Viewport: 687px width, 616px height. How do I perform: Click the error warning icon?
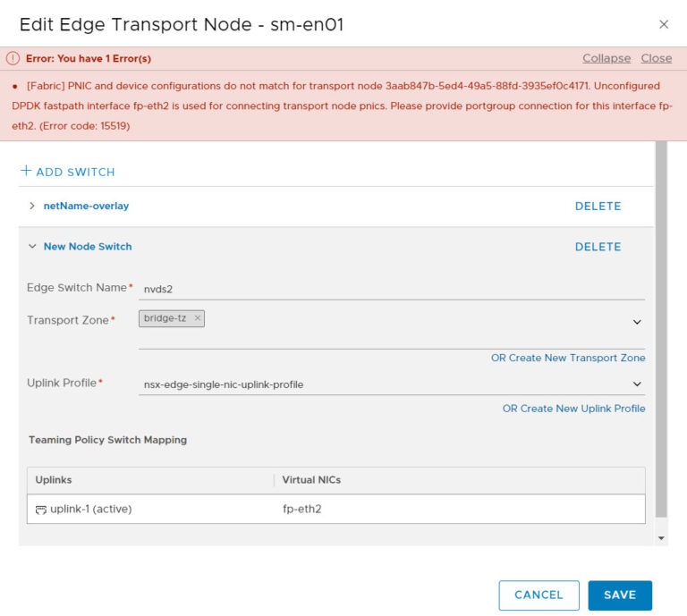(x=13, y=58)
